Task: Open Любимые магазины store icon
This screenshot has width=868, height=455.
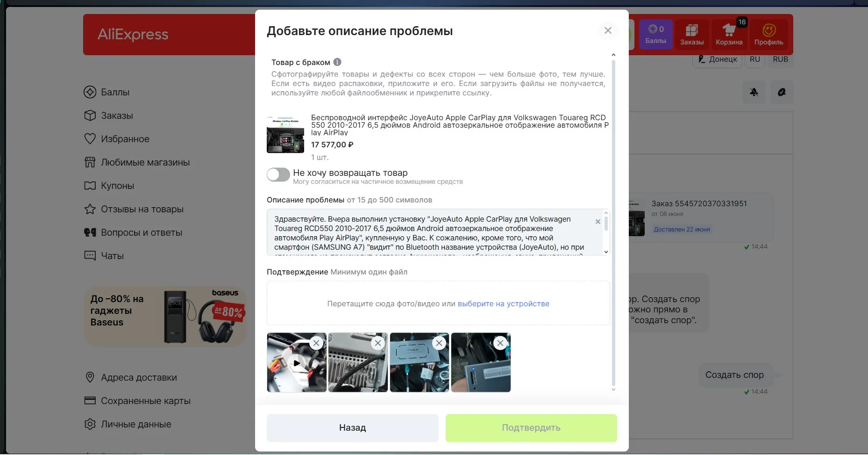Action: (90, 162)
